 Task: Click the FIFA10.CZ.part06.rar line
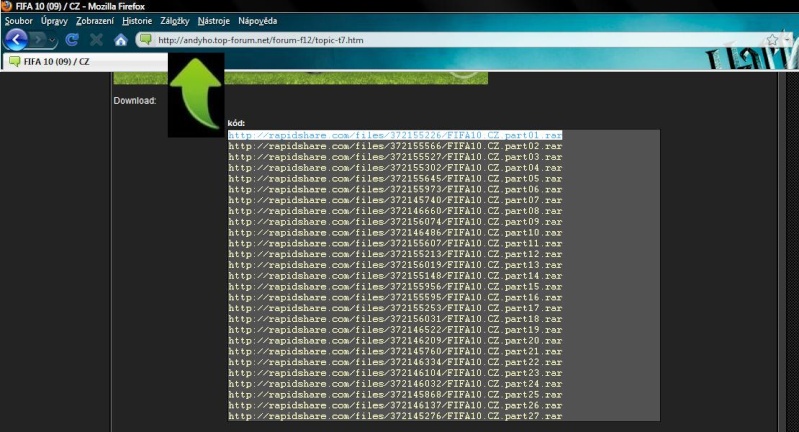point(395,190)
